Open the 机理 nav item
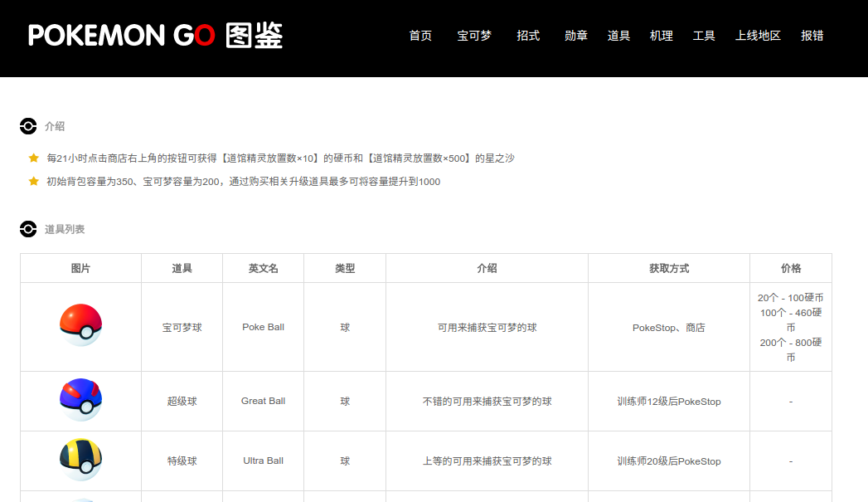 point(661,36)
